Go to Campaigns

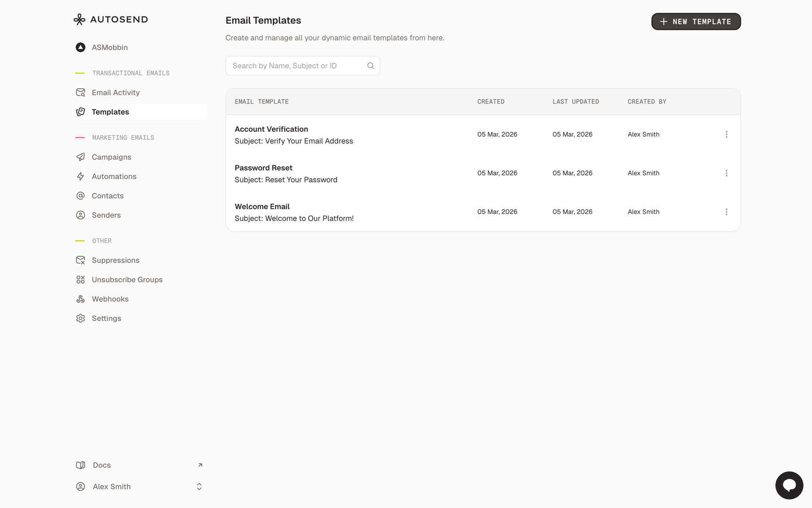[140, 157]
